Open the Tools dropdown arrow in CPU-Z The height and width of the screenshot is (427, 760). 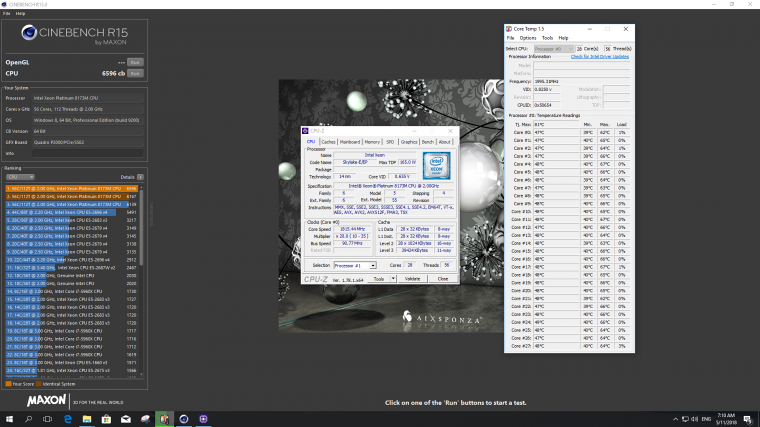tap(393, 279)
